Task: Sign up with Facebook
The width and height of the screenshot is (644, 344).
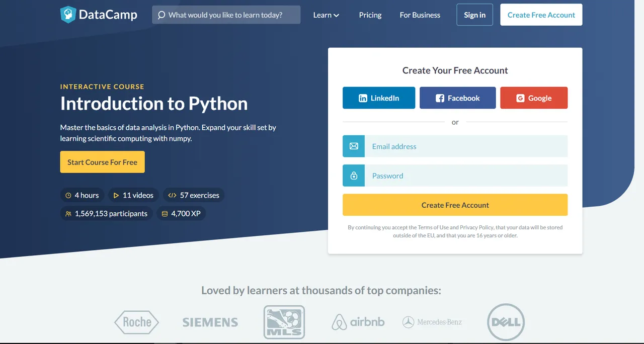Action: 458,98
